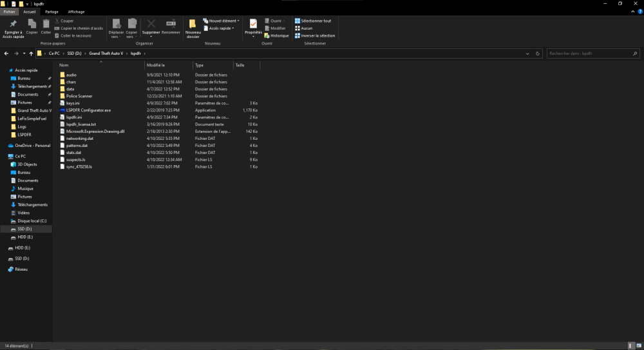644x350 pixels.
Task: Select the networking.dat file
Action: [77, 139]
